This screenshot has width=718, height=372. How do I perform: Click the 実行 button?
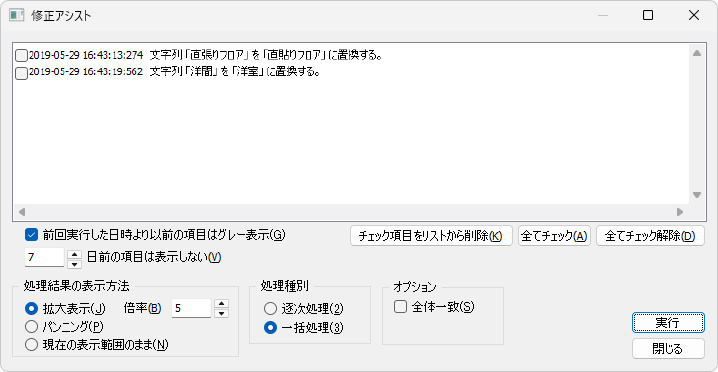pyautogui.click(x=668, y=323)
